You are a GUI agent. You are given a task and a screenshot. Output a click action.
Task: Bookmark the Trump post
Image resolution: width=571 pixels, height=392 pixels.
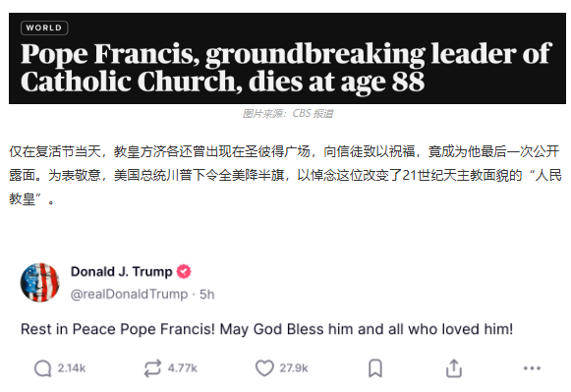[375, 368]
